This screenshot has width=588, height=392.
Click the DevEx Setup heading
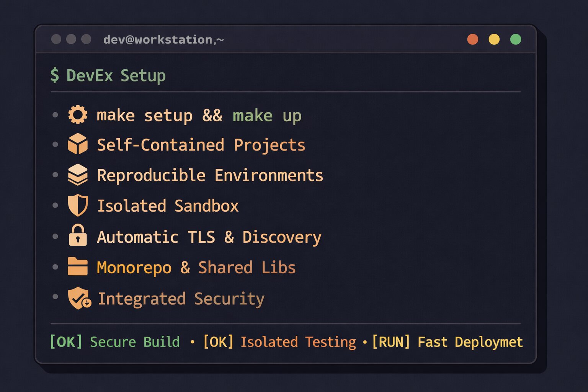click(116, 75)
